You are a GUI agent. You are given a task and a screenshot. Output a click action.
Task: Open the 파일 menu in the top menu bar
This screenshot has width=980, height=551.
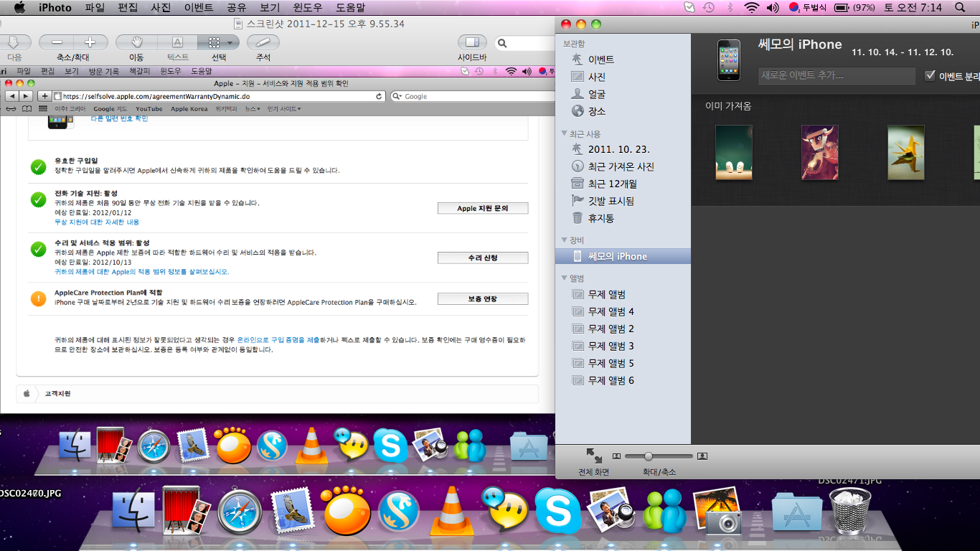click(x=95, y=7)
